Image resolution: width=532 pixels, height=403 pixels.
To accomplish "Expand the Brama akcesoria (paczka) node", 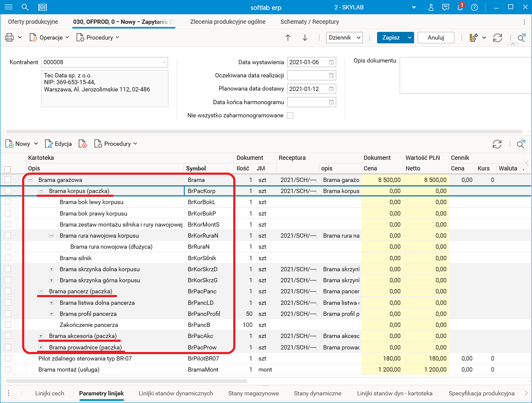I will point(41,336).
